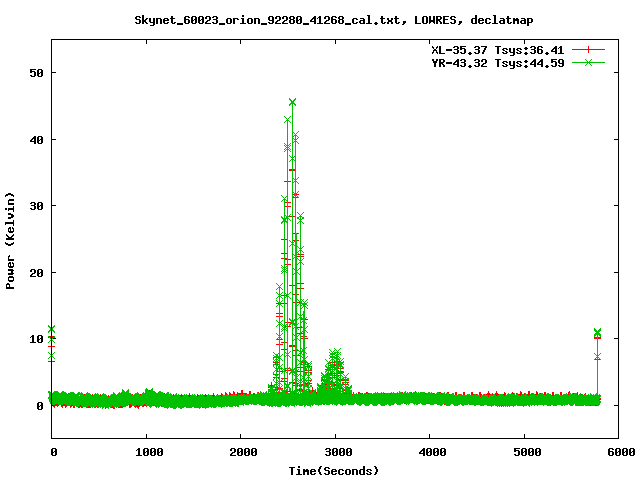Select the legend entry XL-35.37 Tsys:36.41
640x480 pixels.
[x=498, y=50]
